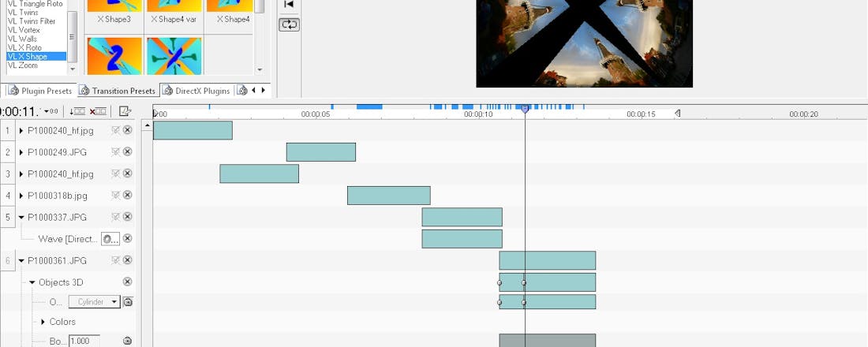Toggle the enable icon on track 4 P1000318b.jpg
Image resolution: width=868 pixels, height=347 pixels.
pyautogui.click(x=115, y=195)
